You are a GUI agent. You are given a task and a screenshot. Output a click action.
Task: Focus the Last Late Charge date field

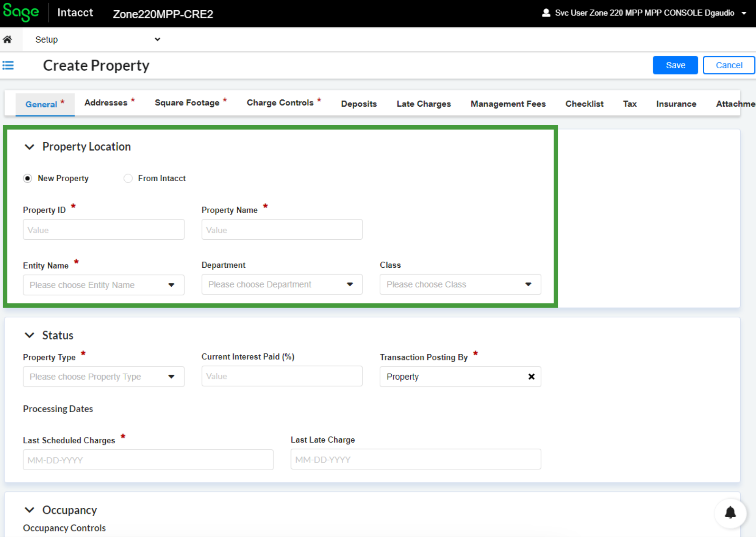(416, 459)
